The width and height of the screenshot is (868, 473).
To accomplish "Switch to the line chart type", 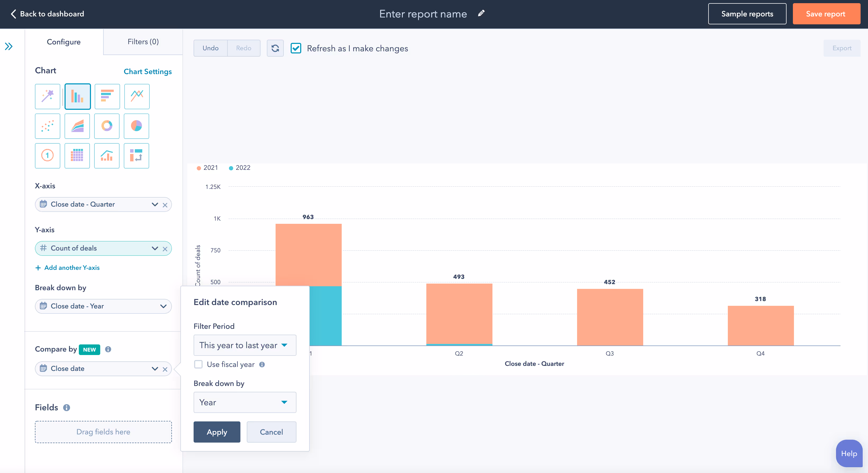I will (136, 96).
